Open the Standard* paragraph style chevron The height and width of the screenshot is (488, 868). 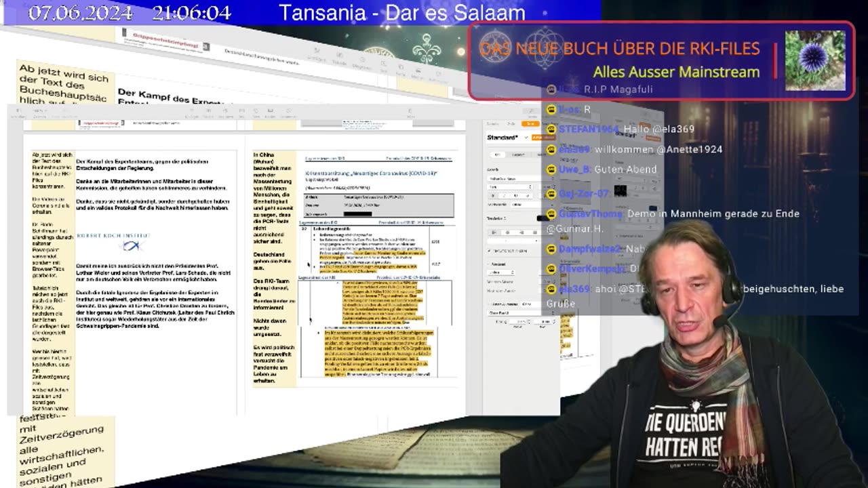526,137
